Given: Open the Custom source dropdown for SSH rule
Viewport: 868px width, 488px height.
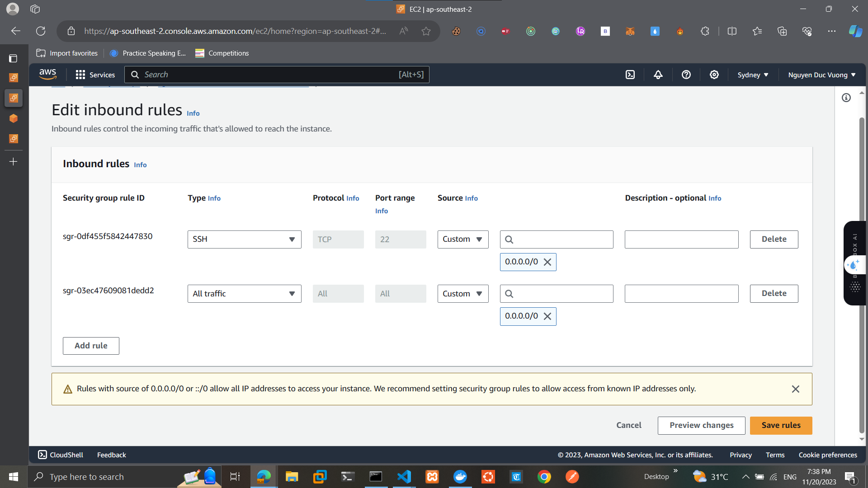Looking at the screenshot, I should pyautogui.click(x=463, y=239).
